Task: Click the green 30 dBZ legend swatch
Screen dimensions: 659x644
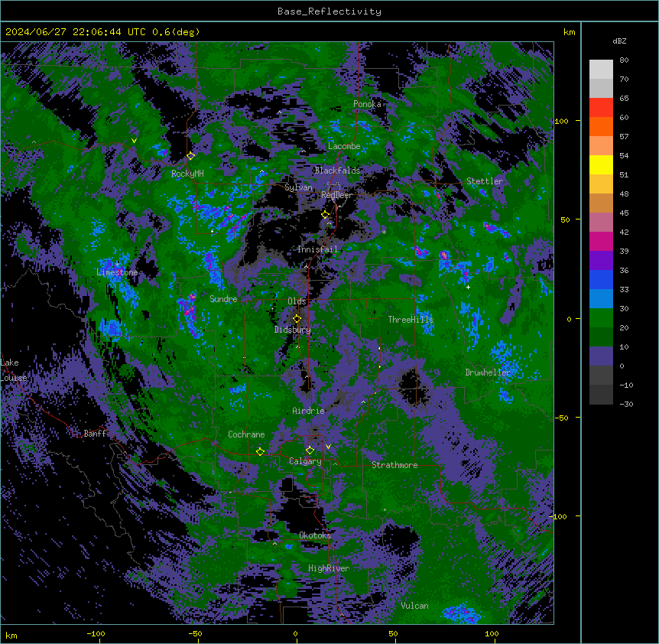Action: 601,318
